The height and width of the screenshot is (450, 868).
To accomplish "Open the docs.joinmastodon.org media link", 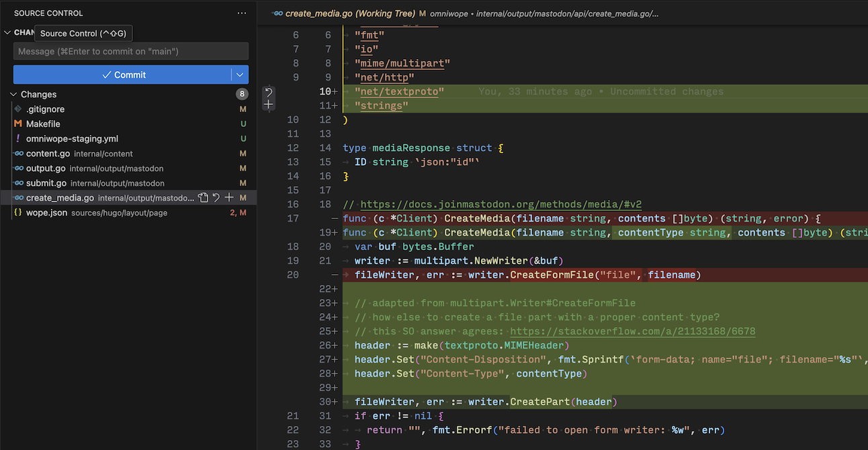I will tap(501, 204).
